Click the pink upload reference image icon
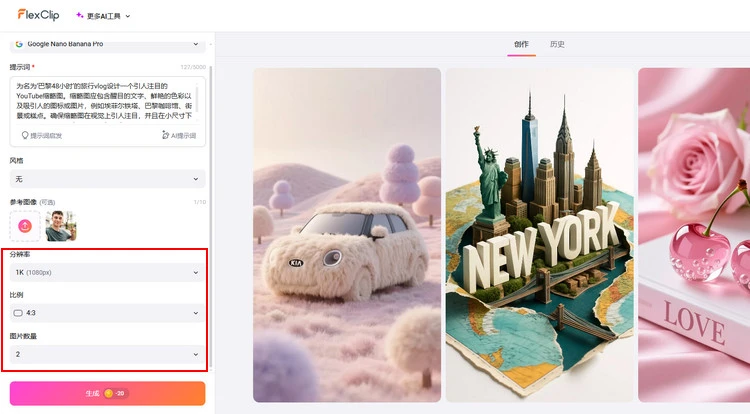This screenshot has width=750, height=414. click(x=25, y=226)
